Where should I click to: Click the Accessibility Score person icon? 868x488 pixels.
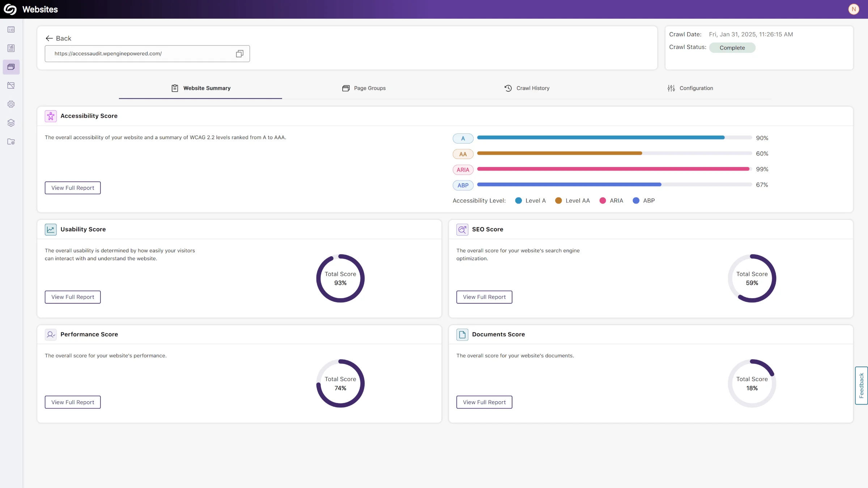pos(51,116)
